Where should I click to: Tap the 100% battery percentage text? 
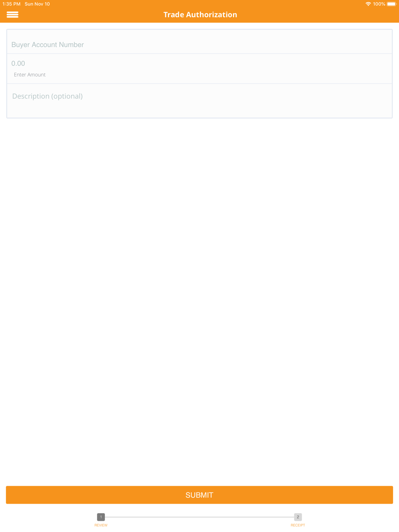coord(379,4)
